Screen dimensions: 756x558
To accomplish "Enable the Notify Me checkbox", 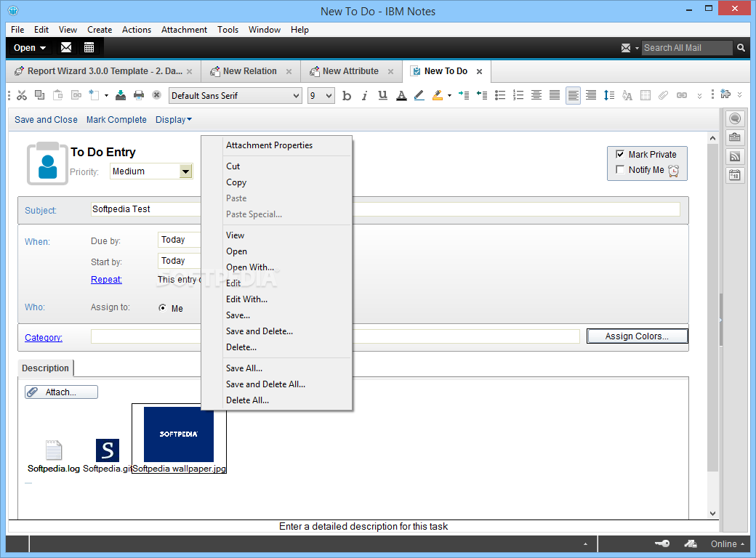I will [x=620, y=169].
